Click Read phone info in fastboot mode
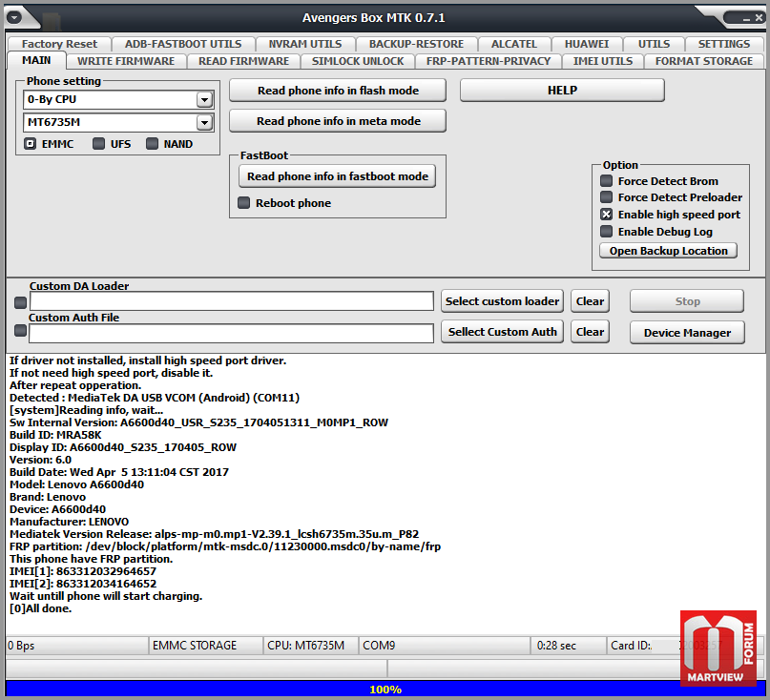Viewport: 770px width, 700px height. [x=338, y=176]
